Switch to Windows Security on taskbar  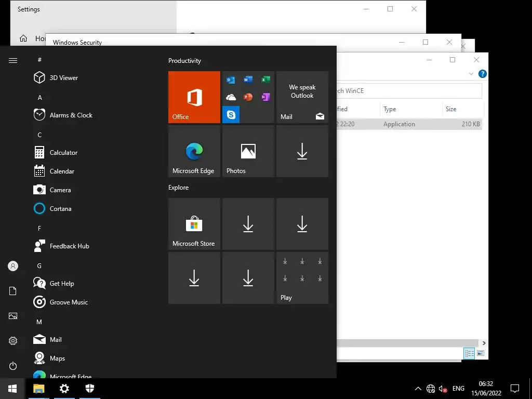coord(89,389)
